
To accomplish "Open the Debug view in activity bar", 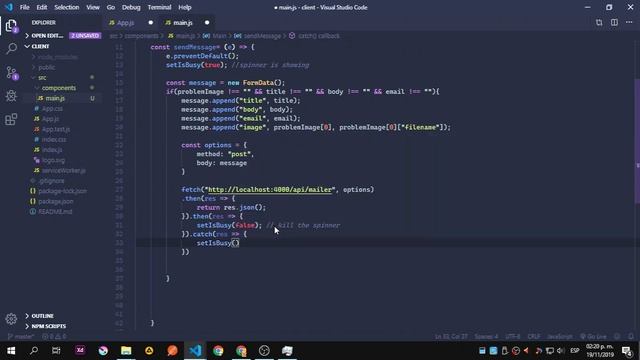I will (x=11, y=96).
